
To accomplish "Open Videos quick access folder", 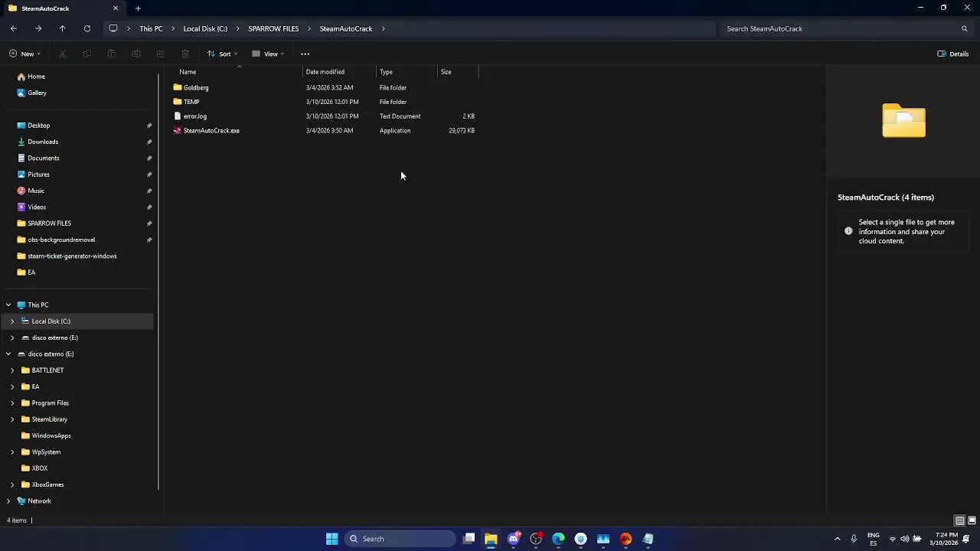I will click(x=37, y=207).
